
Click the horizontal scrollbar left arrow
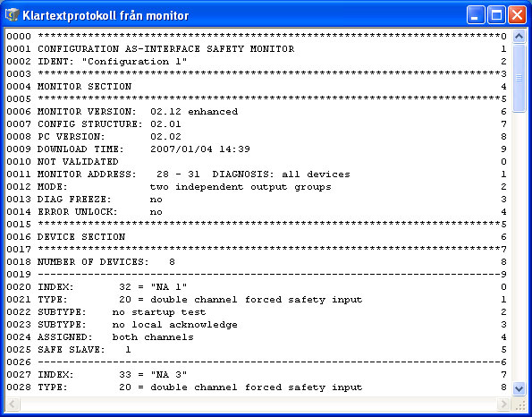[13, 404]
